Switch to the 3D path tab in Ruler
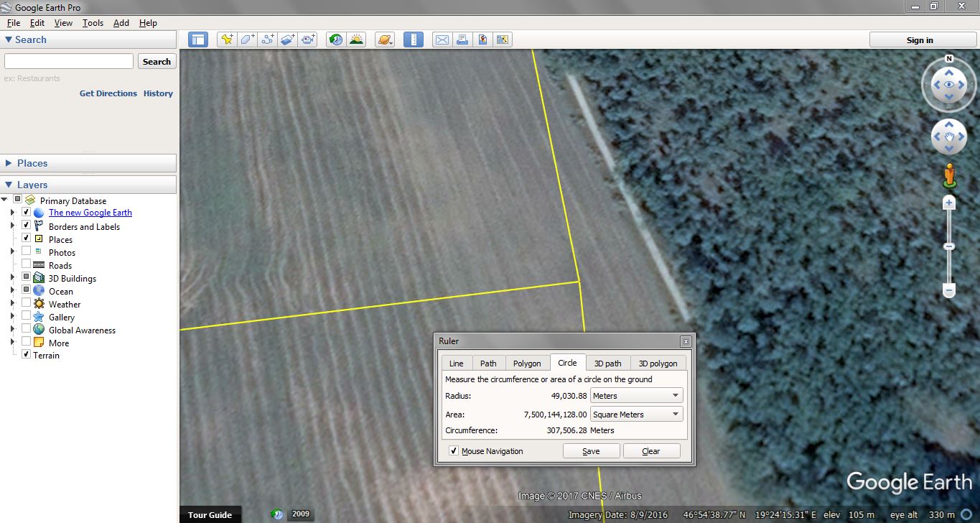This screenshot has height=523, width=980. pyautogui.click(x=607, y=364)
